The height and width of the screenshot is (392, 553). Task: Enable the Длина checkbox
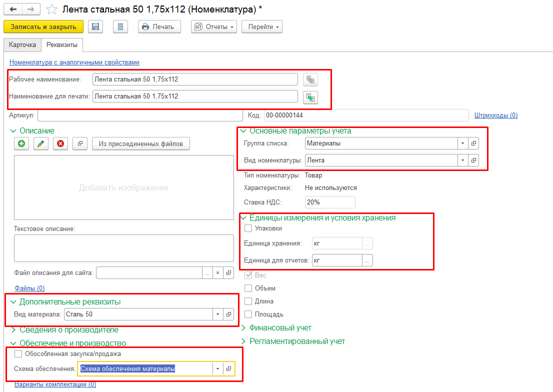(x=248, y=301)
